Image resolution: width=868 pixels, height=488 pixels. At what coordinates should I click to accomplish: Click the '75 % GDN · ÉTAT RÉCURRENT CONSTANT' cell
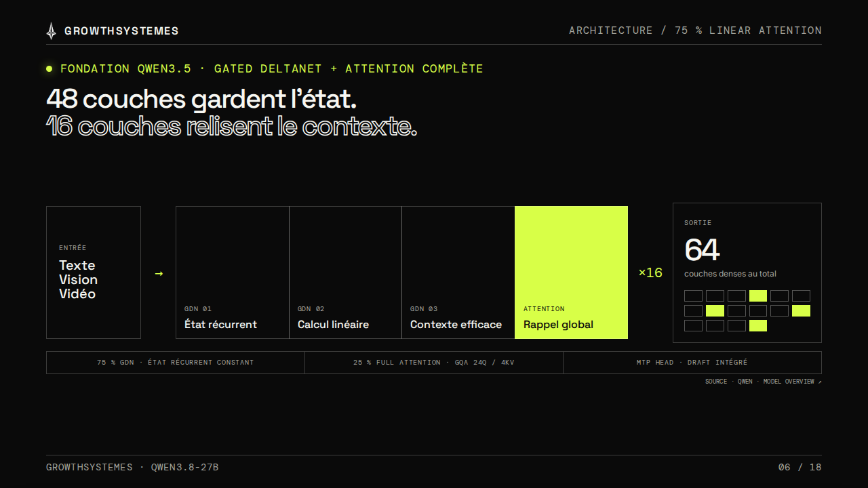(x=176, y=363)
